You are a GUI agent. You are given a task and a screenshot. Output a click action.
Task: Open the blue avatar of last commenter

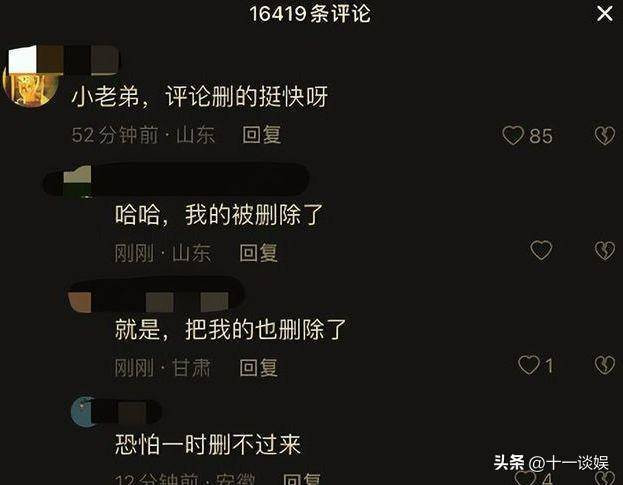coord(83,412)
